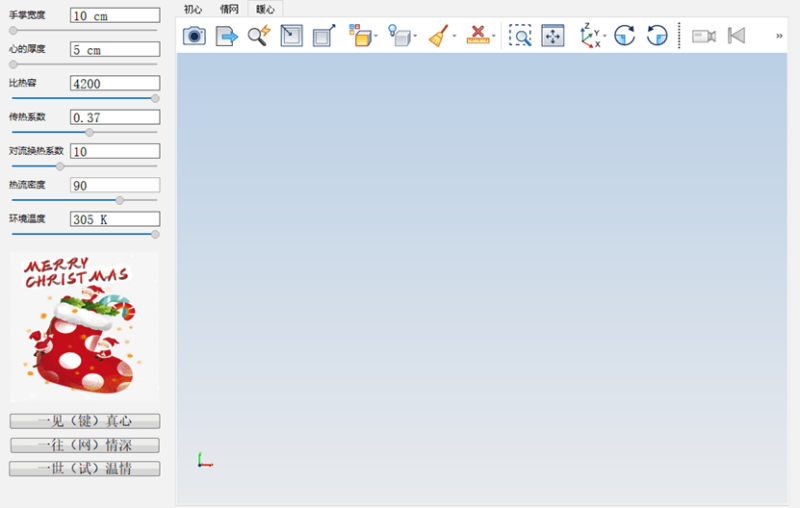
Task: Click the 比热容 input field showing 4200
Action: [115, 84]
